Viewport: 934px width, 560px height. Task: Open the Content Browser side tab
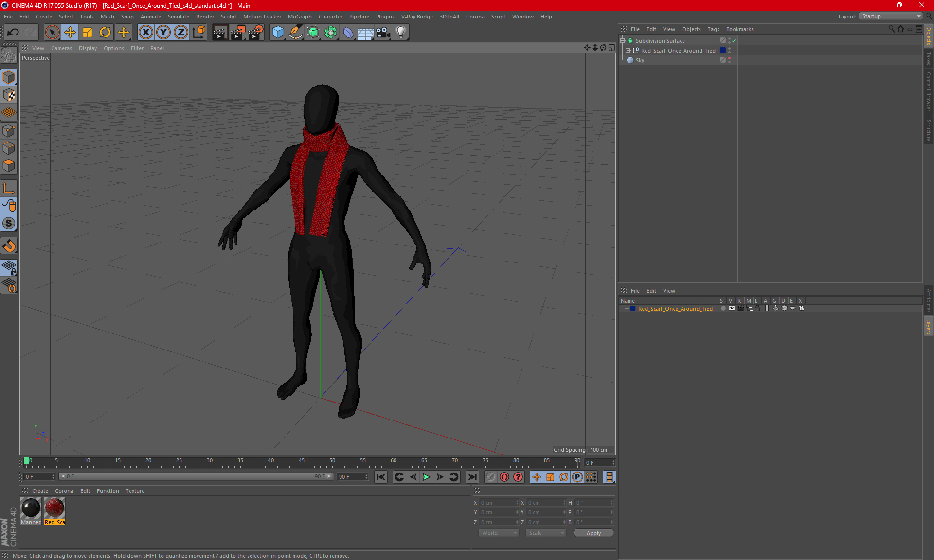pos(929,91)
